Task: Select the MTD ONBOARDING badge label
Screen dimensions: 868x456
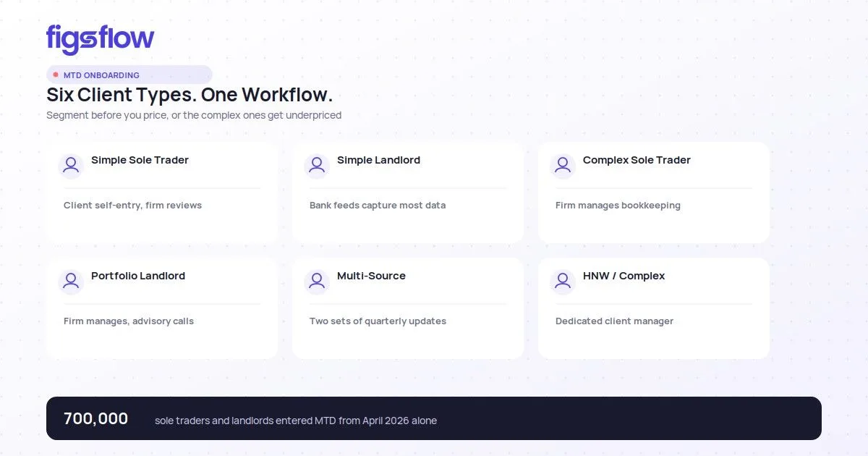Action: pos(101,75)
